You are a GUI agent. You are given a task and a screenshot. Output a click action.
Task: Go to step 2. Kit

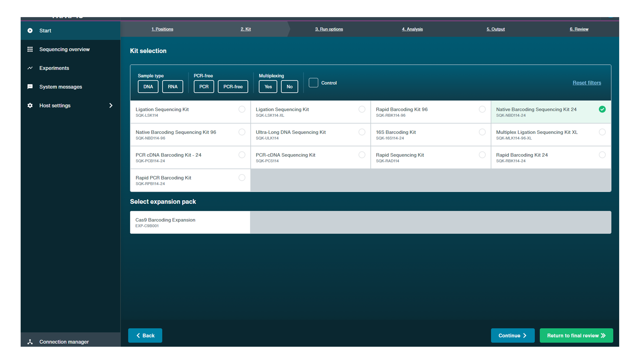(x=245, y=29)
